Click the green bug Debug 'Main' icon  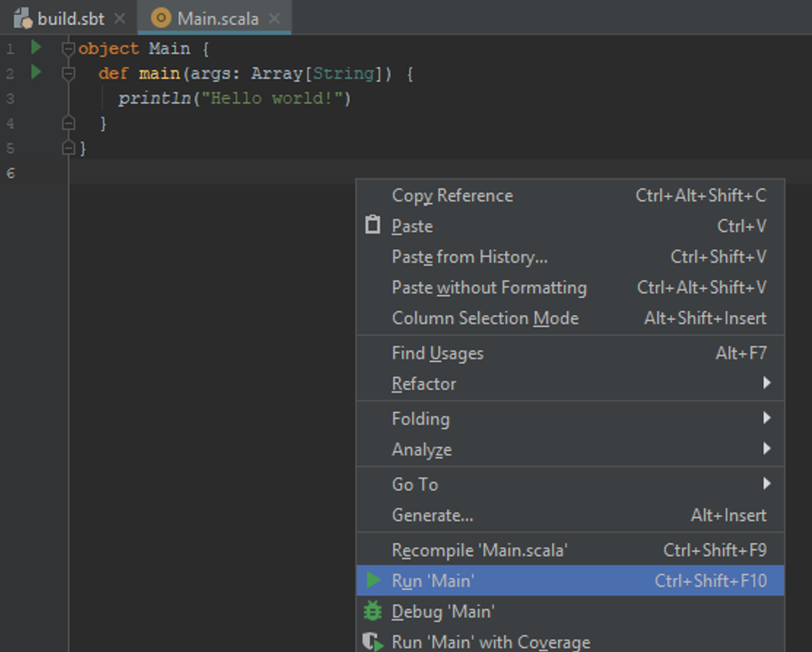[373, 611]
